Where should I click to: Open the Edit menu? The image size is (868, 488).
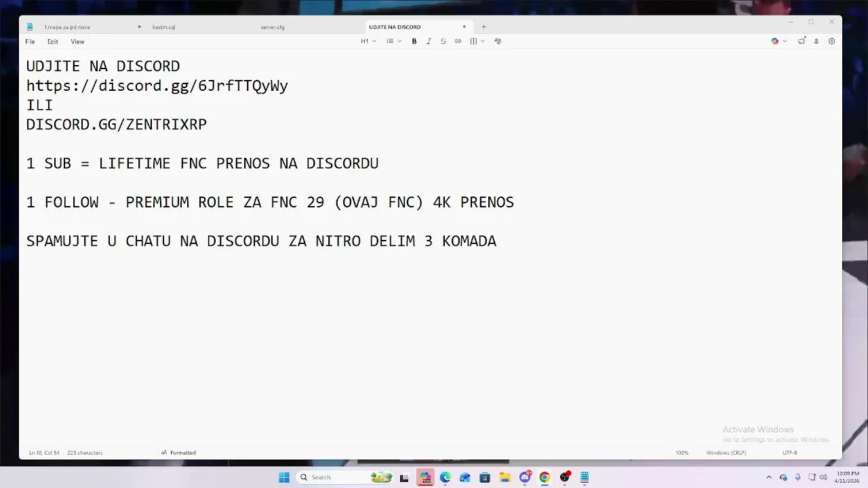tap(52, 42)
